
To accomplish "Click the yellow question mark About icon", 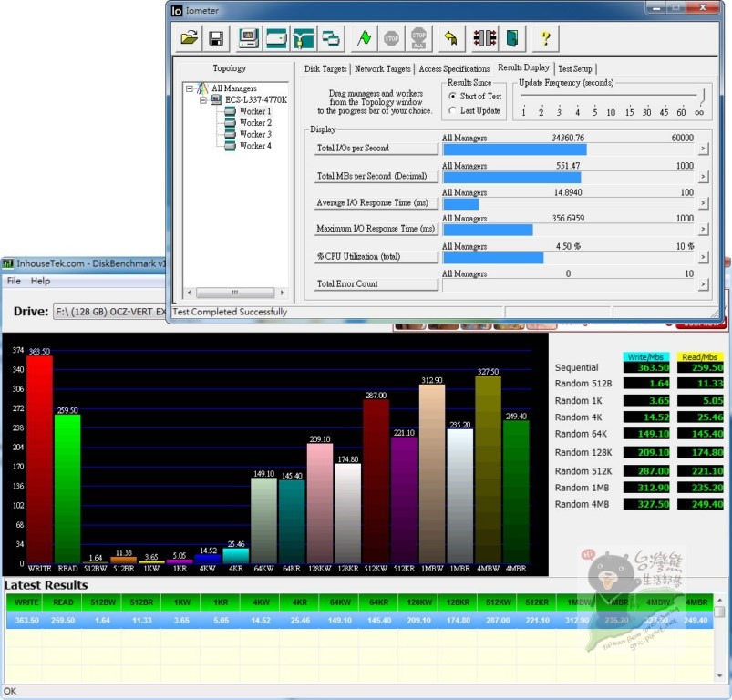I will (x=545, y=38).
